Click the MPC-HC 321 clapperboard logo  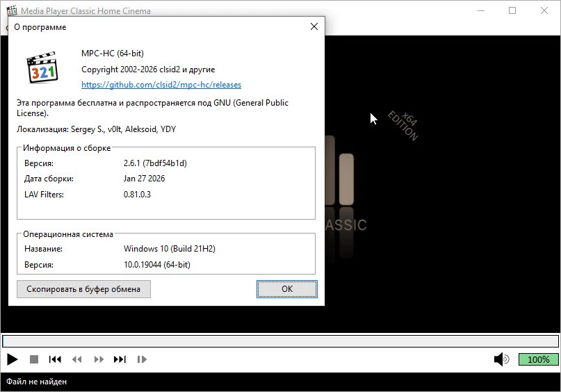(x=42, y=68)
